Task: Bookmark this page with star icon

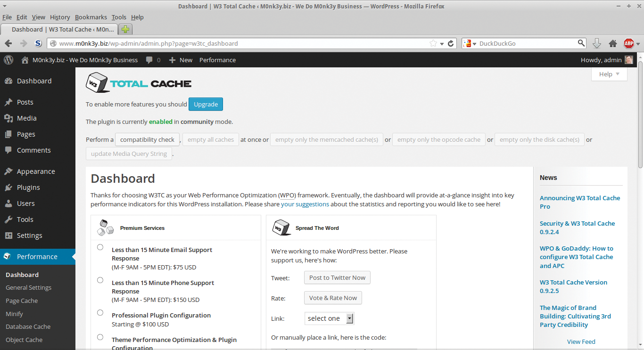Action: pos(433,43)
